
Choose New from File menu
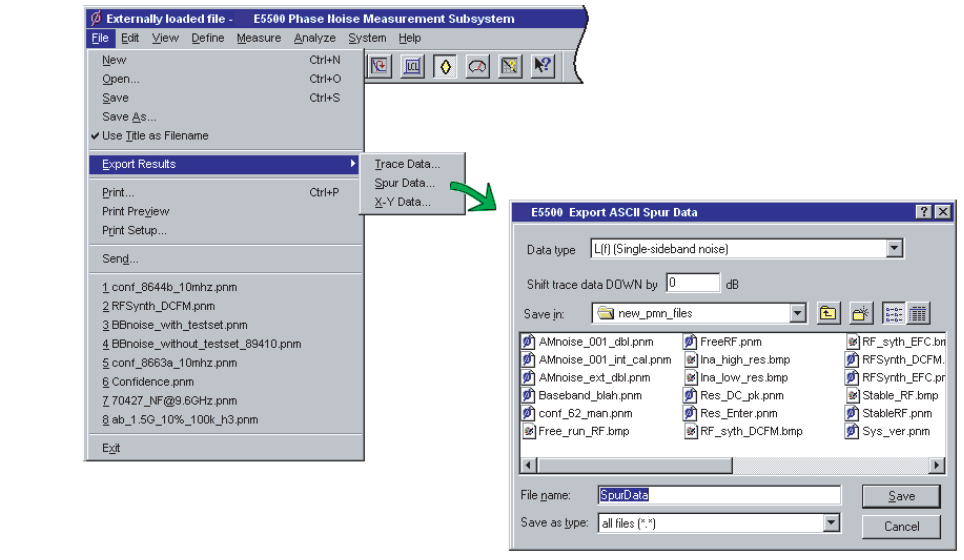pyautogui.click(x=224, y=60)
